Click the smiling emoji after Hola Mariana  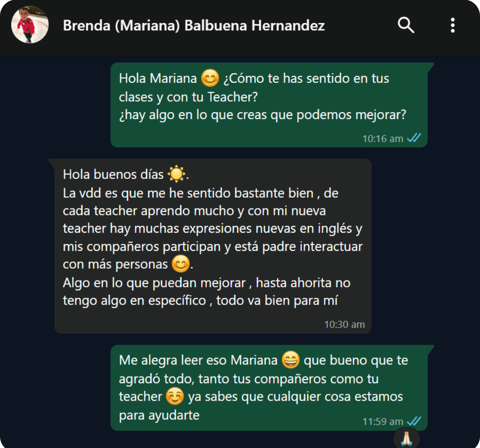coord(210,78)
